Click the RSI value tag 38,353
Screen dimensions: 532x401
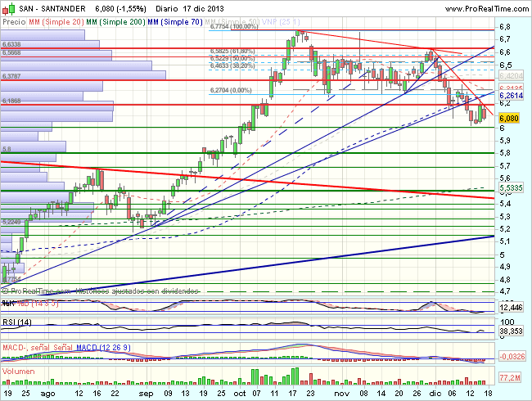point(512,331)
